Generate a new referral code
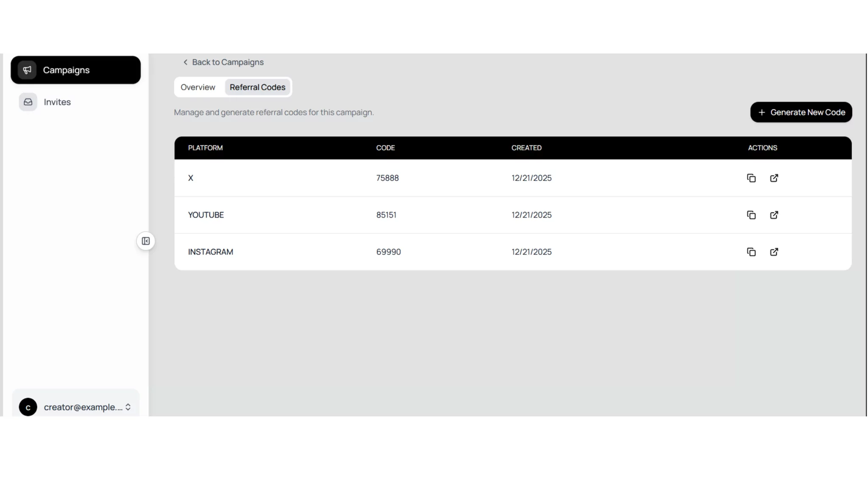 coord(801,112)
